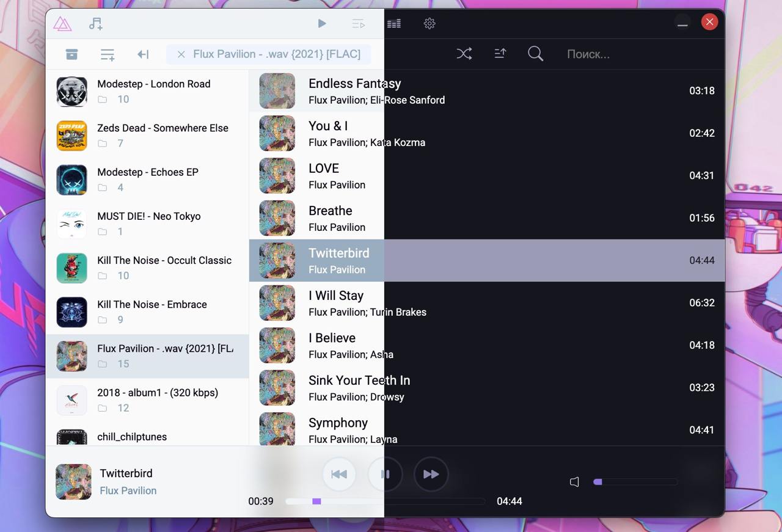This screenshot has height=532, width=782.
Task: Open chill_chilptunes folder
Action: click(147, 435)
